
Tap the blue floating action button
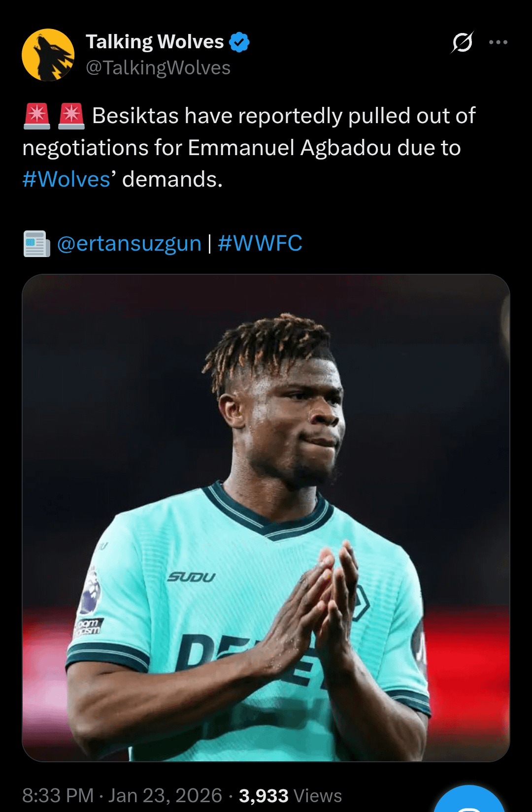[x=469, y=800]
